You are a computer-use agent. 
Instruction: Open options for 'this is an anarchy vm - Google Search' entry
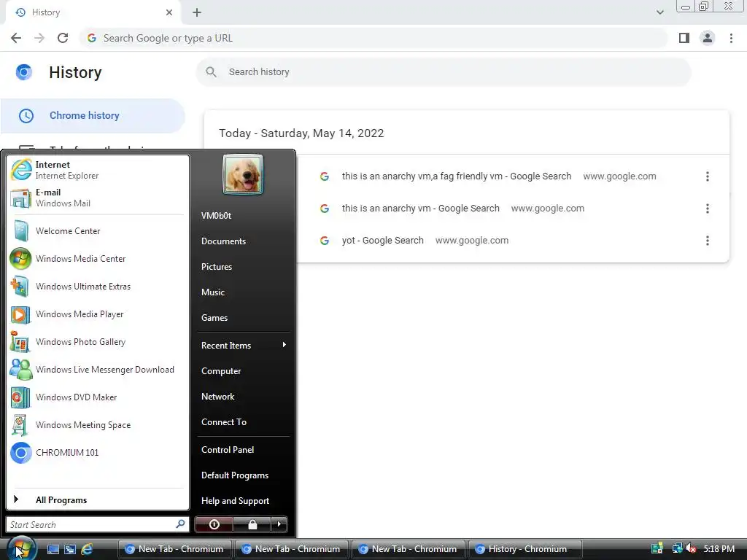[708, 209]
